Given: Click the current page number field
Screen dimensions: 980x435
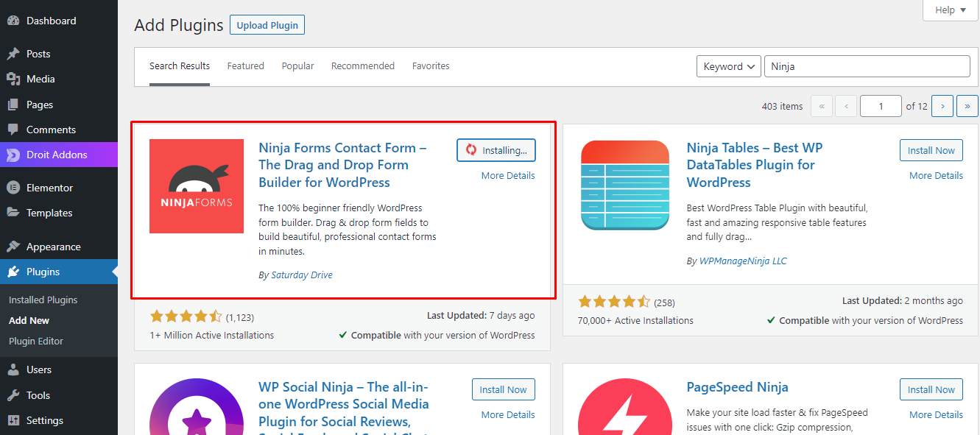Looking at the screenshot, I should pyautogui.click(x=881, y=106).
